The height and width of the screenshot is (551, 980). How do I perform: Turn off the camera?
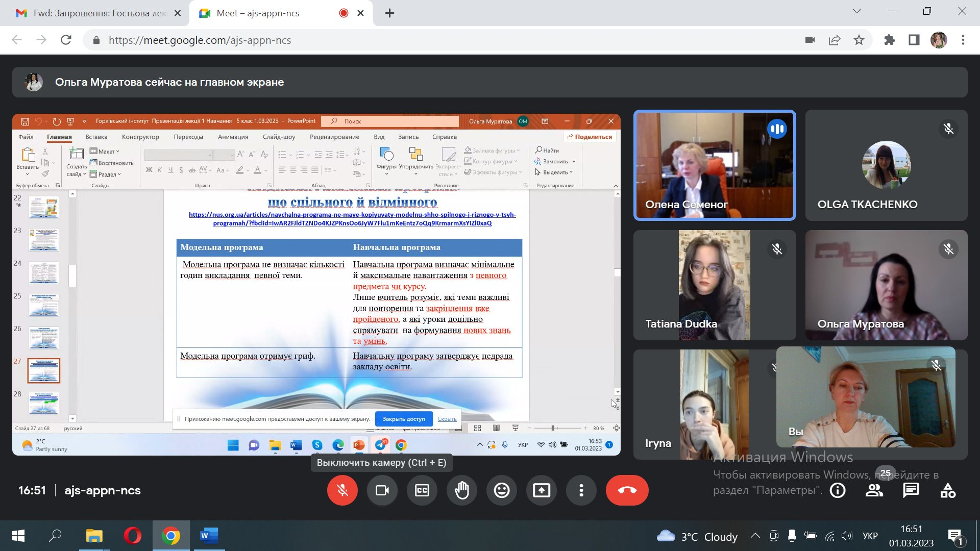point(382,490)
